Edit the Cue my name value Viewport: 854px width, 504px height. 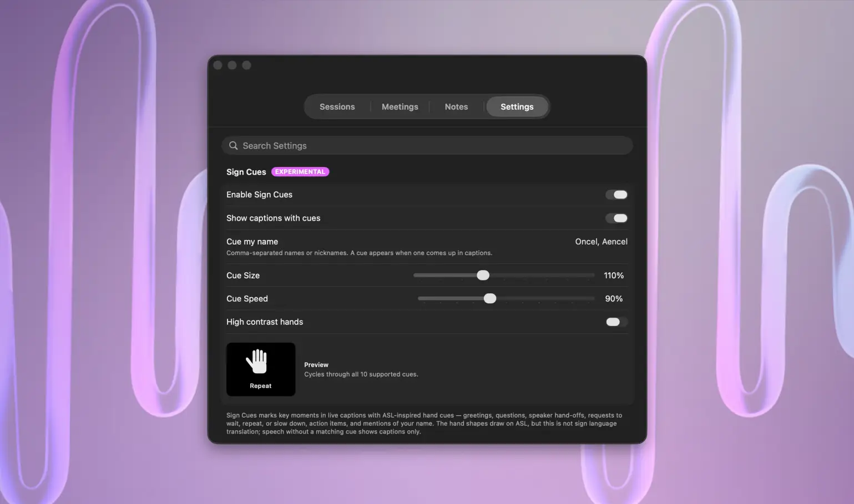coord(601,241)
